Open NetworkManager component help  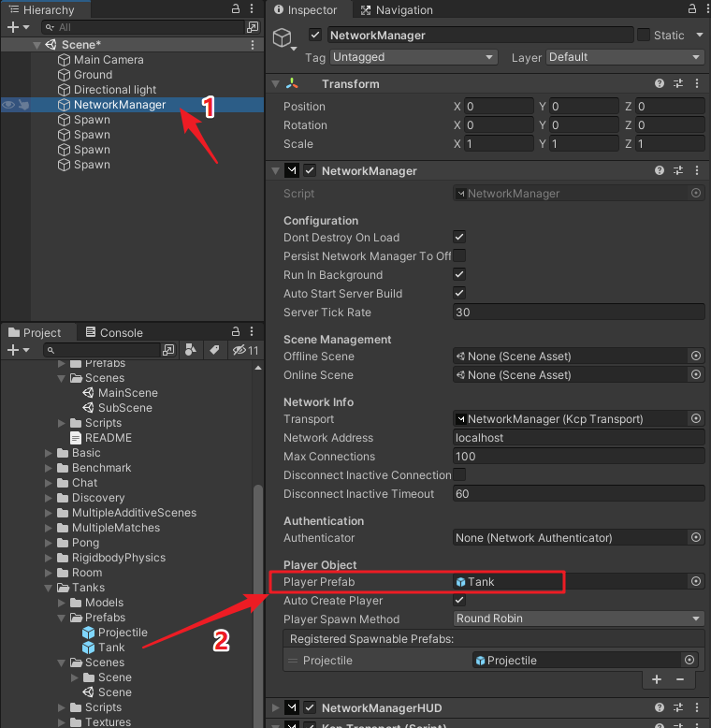coord(659,171)
